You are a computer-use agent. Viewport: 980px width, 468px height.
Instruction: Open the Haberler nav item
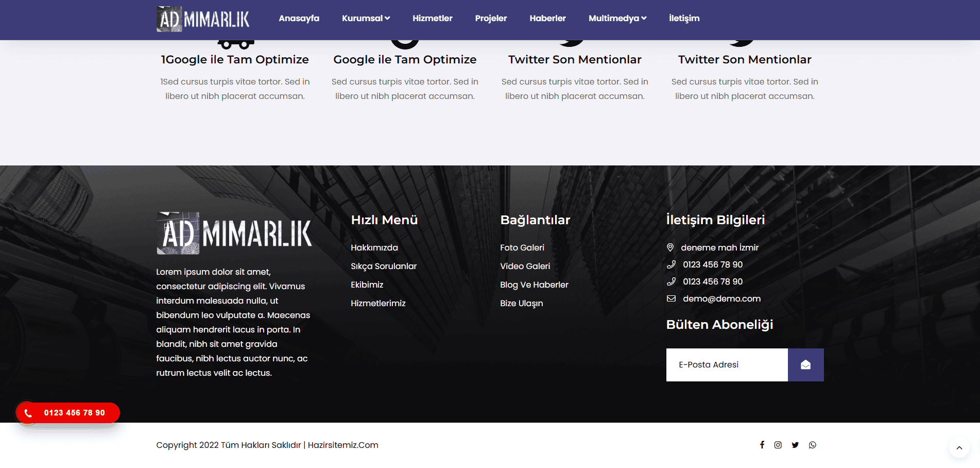coord(547,18)
